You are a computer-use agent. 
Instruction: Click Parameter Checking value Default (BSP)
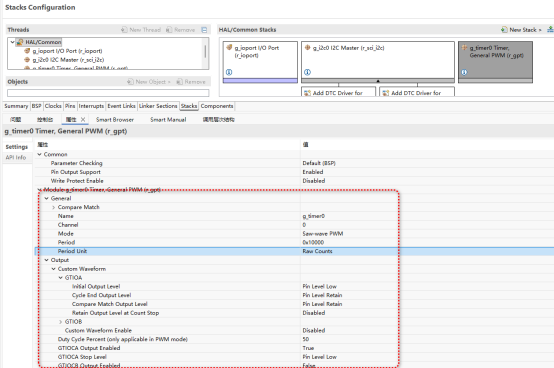click(319, 163)
